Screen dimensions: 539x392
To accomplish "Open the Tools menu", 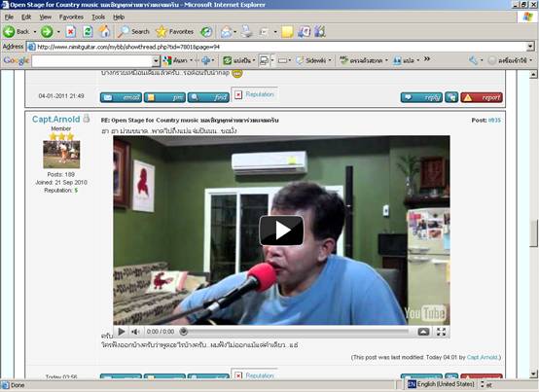I will coord(98,17).
